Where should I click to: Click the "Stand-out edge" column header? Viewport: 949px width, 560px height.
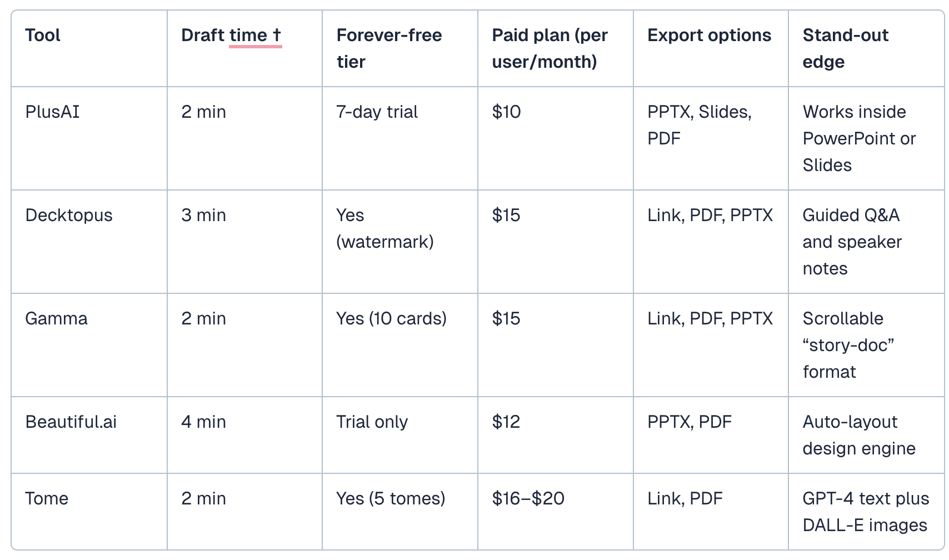point(845,48)
